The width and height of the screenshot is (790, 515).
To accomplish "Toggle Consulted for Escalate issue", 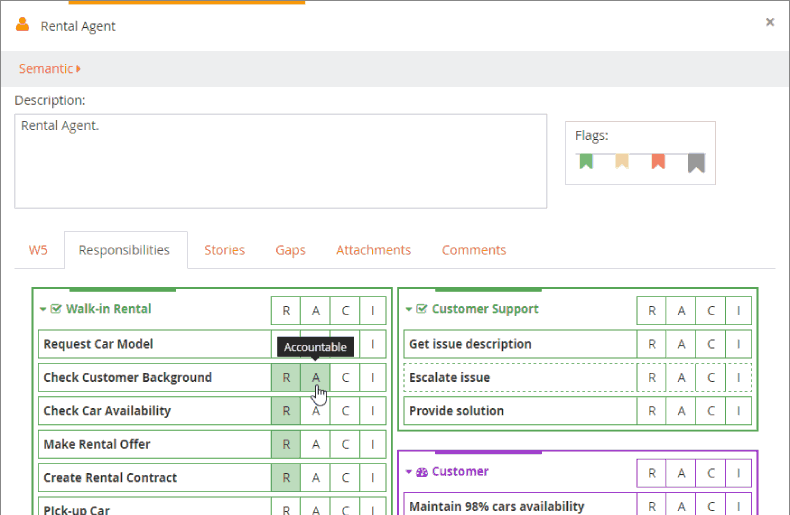I will point(711,378).
